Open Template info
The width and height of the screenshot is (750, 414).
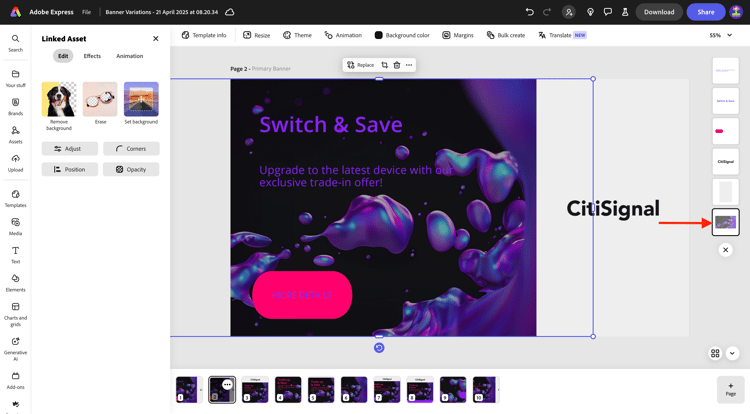click(x=204, y=35)
